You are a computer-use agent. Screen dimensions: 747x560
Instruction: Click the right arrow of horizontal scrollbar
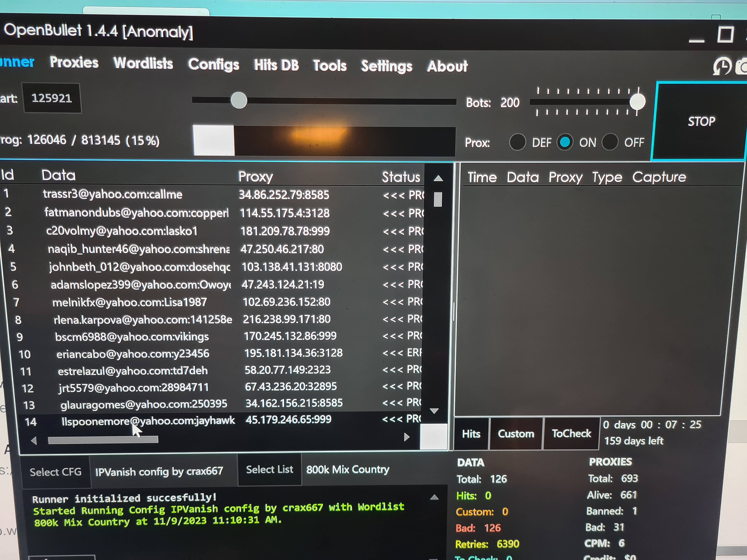407,437
